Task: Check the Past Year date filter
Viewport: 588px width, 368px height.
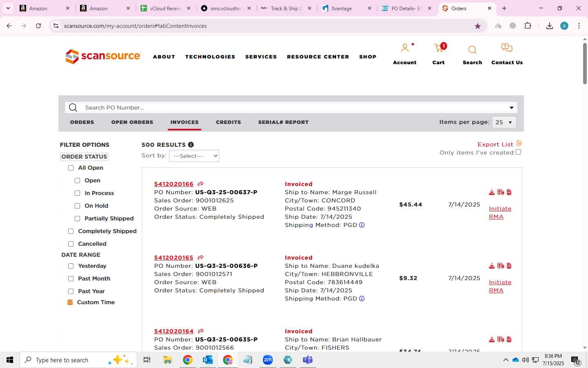Action: (x=71, y=291)
